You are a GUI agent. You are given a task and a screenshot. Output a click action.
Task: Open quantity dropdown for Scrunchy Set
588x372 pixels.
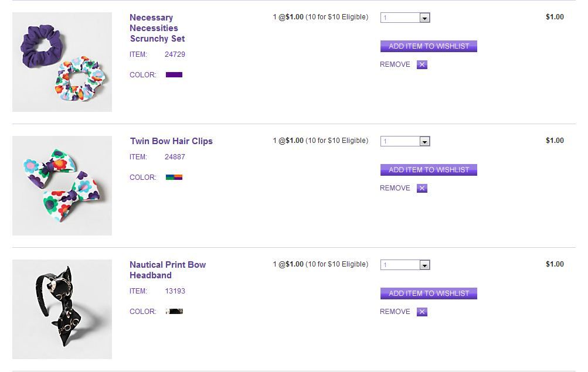coord(405,18)
